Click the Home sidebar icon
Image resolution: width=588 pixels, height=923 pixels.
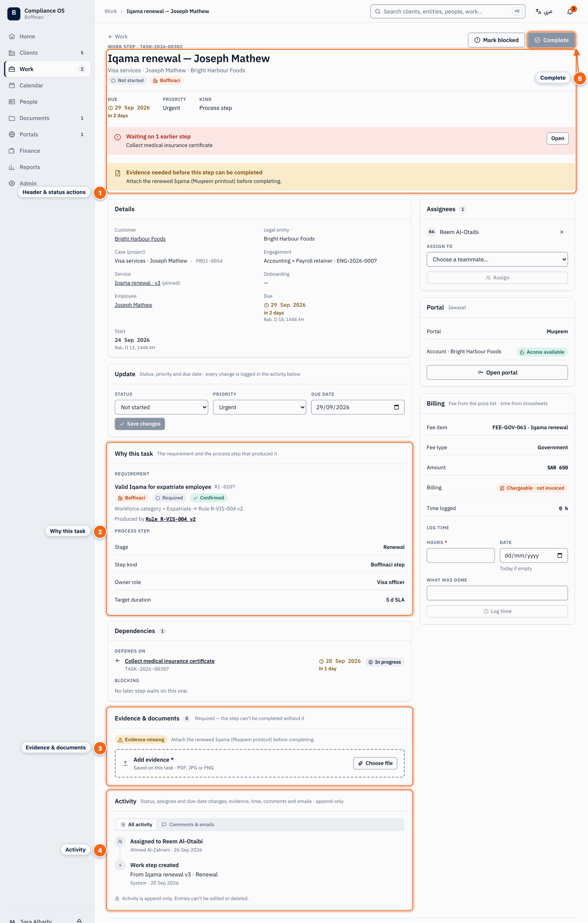12,37
